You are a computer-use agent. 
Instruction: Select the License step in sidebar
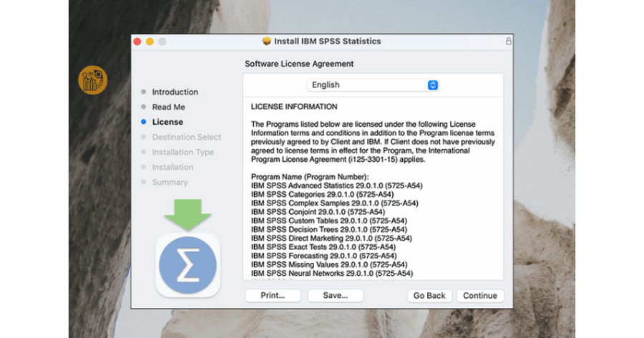point(167,122)
